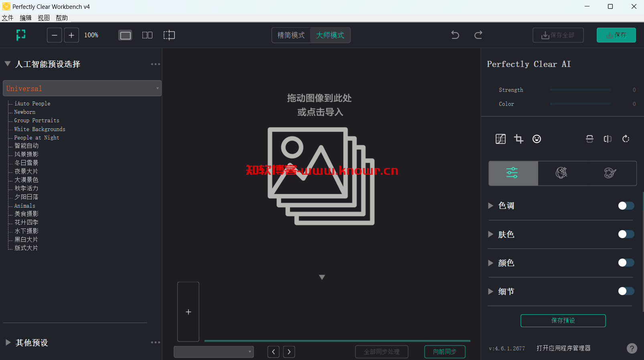Collapse the 人工智能预设选择 panel
The height and width of the screenshot is (360, 644).
tap(8, 64)
